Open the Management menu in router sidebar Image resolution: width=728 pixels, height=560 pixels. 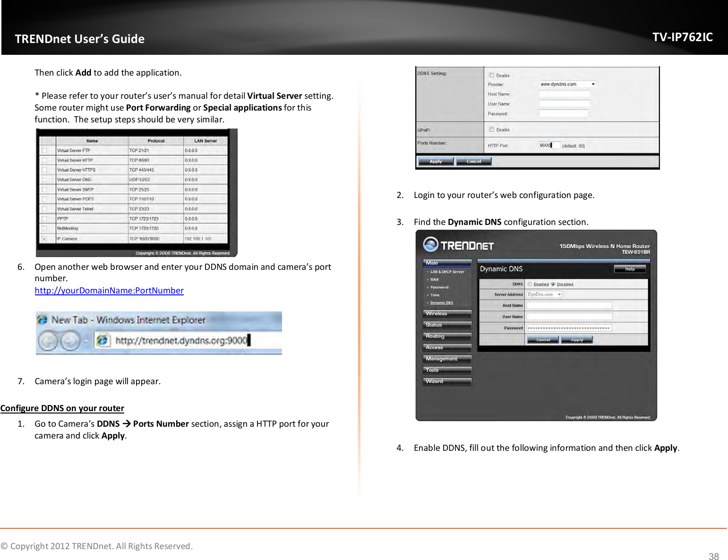pos(447,359)
